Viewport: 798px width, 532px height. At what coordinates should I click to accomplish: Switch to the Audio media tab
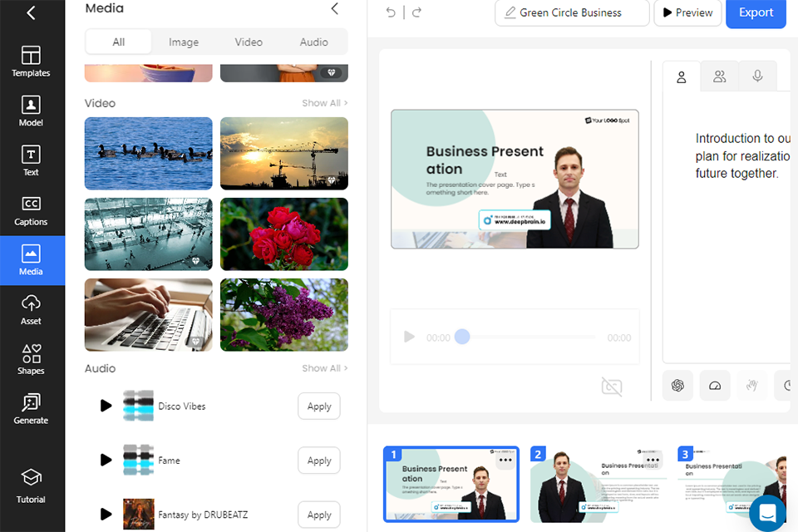(x=314, y=42)
